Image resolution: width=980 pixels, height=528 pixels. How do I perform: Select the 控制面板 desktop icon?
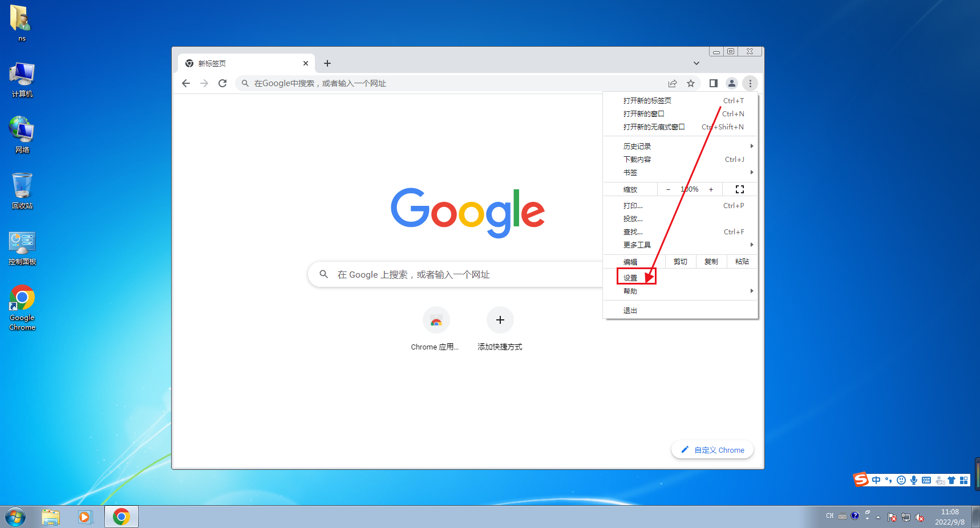pos(22,248)
